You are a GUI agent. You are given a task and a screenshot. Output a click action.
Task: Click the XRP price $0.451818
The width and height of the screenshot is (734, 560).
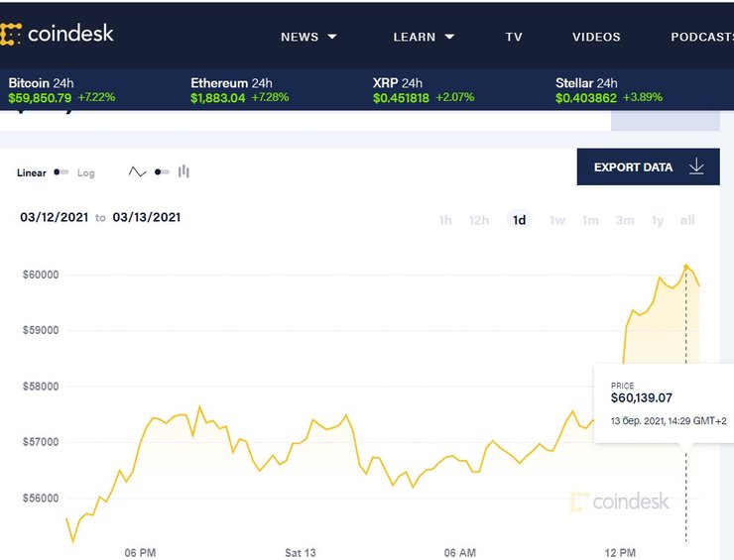[x=401, y=98]
